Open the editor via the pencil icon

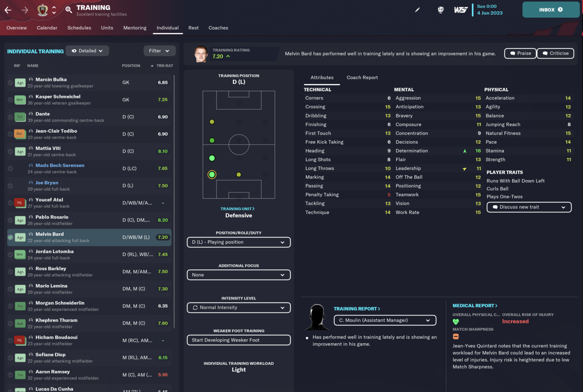point(418,10)
